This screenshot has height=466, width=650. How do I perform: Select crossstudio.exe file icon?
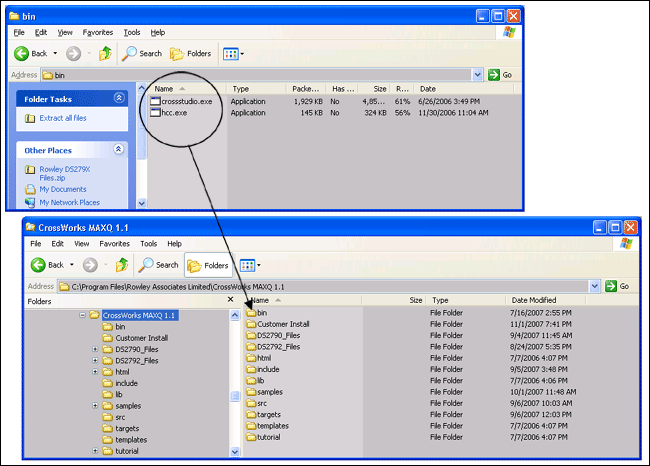(155, 101)
